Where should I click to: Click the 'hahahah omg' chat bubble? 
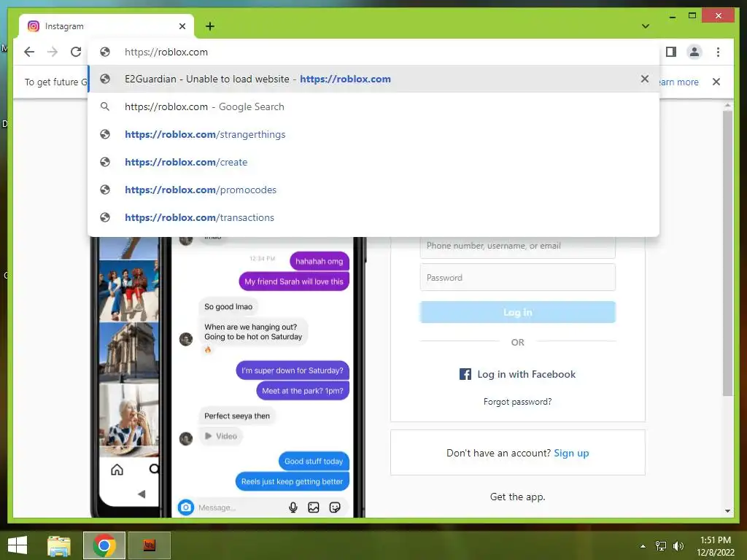(320, 261)
